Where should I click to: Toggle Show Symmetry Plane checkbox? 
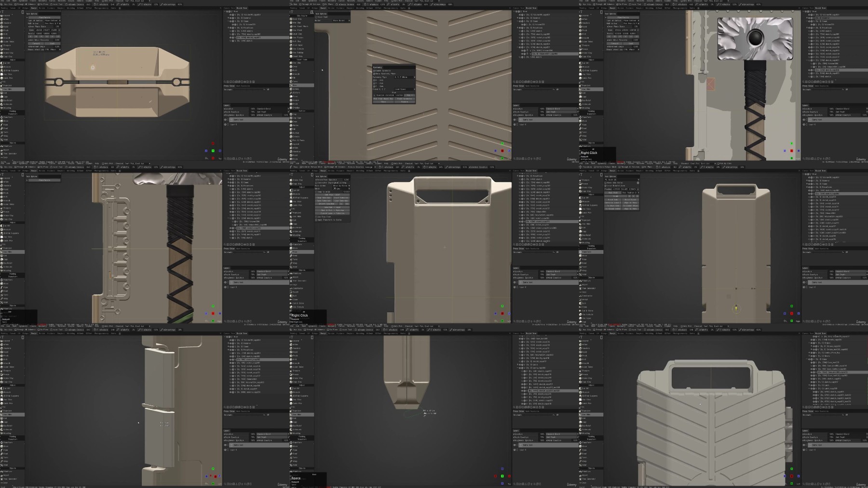point(374,74)
